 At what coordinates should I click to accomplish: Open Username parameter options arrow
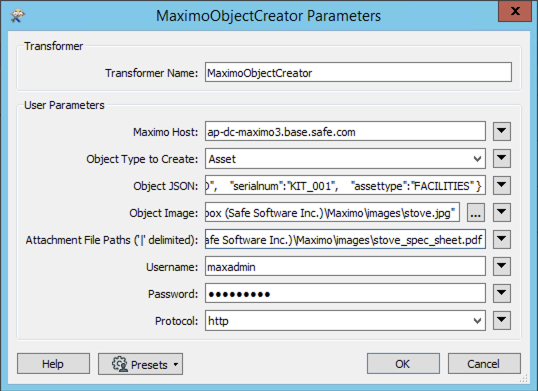pyautogui.click(x=502, y=266)
